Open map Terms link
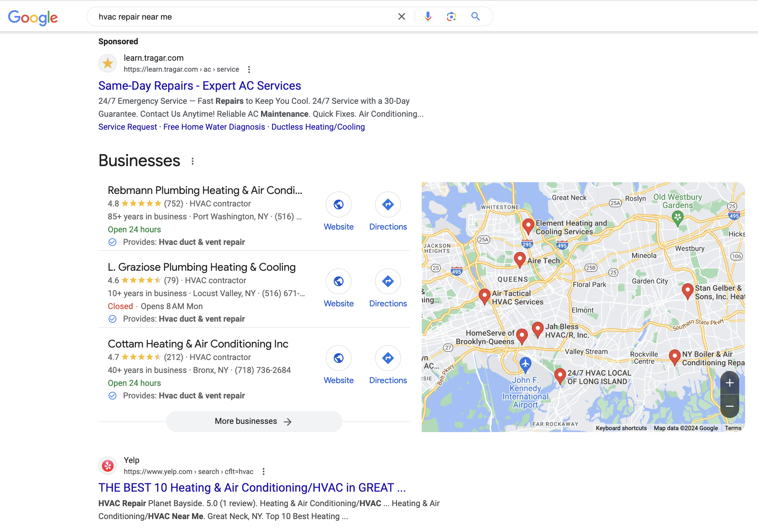 (x=733, y=428)
